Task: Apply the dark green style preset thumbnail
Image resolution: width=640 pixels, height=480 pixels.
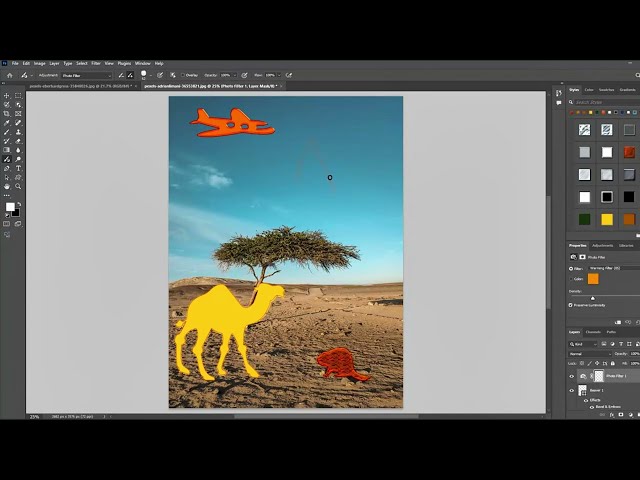Action: point(584,219)
